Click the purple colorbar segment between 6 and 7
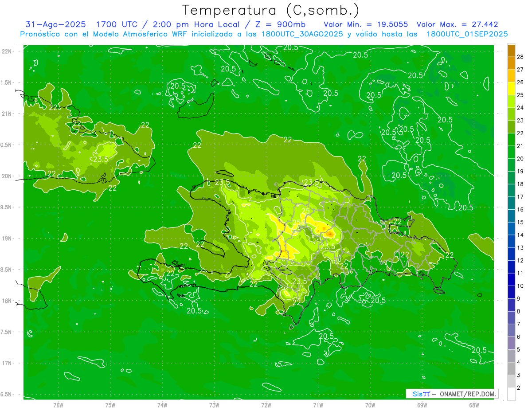Viewport: 532px width, 411px height. point(511,330)
